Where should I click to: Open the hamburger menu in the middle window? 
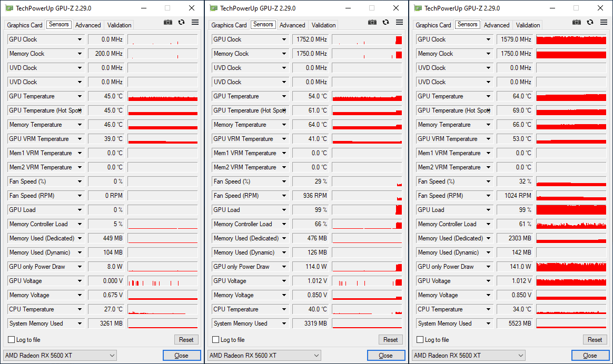[x=399, y=22]
